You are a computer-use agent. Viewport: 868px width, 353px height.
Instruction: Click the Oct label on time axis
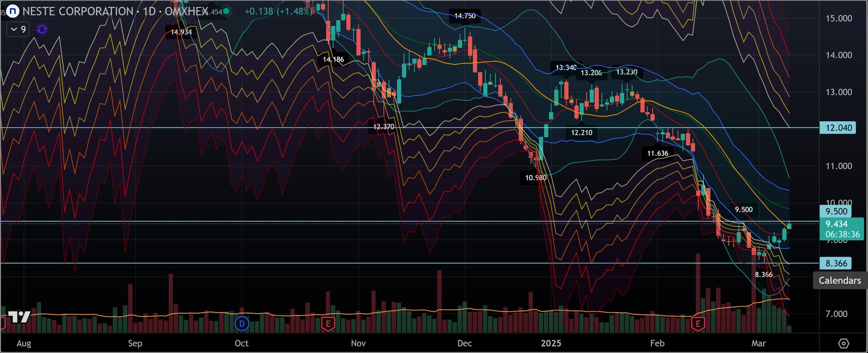241,343
